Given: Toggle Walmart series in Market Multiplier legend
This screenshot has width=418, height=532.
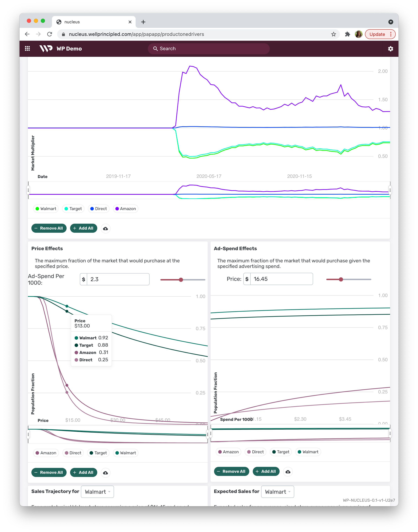Looking at the screenshot, I should coord(46,209).
